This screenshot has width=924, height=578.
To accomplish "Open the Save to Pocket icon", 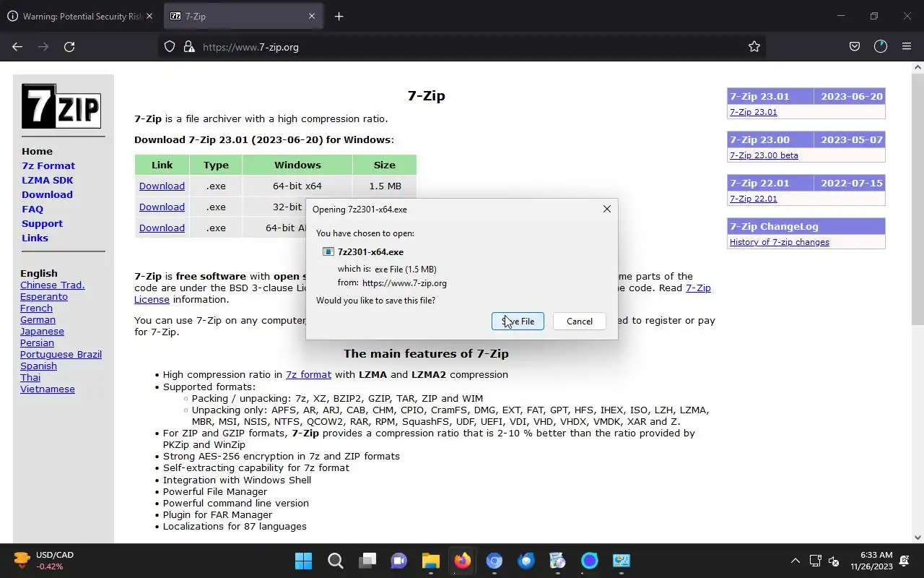I will tap(855, 47).
